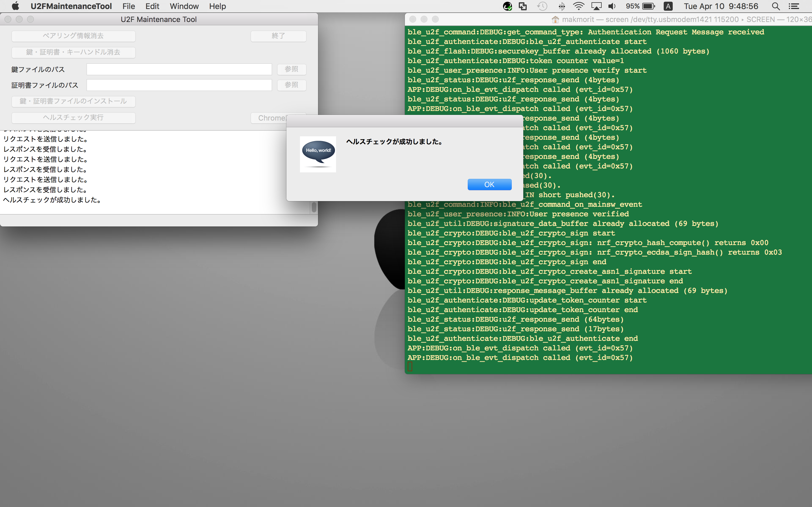This screenshot has height=507, width=812.
Task: Click the Time Machine clock icon
Action: 542,6
